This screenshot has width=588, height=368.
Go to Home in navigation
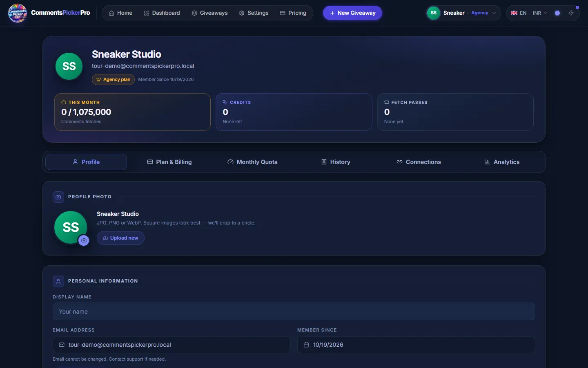[x=120, y=13]
